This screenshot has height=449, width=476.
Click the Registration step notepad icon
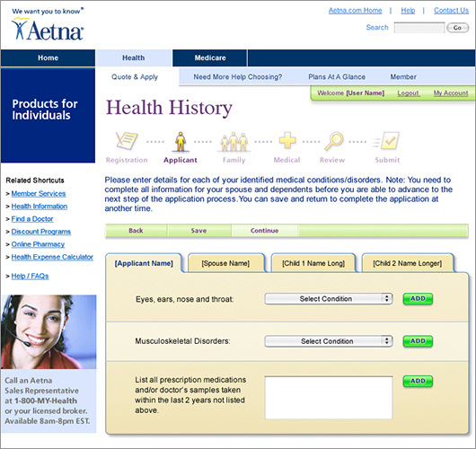pyautogui.click(x=127, y=141)
